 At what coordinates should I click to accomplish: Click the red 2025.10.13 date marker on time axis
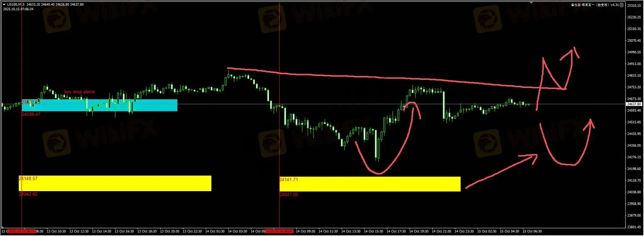coord(22,231)
